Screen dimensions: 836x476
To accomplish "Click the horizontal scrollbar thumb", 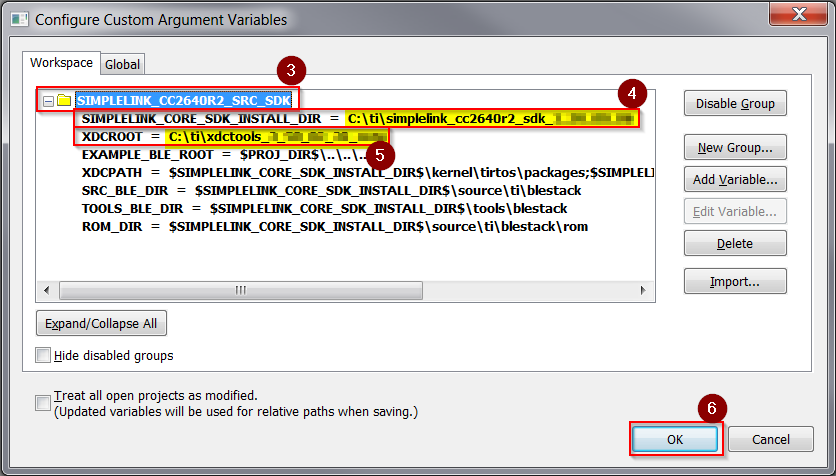I will 241,291.
